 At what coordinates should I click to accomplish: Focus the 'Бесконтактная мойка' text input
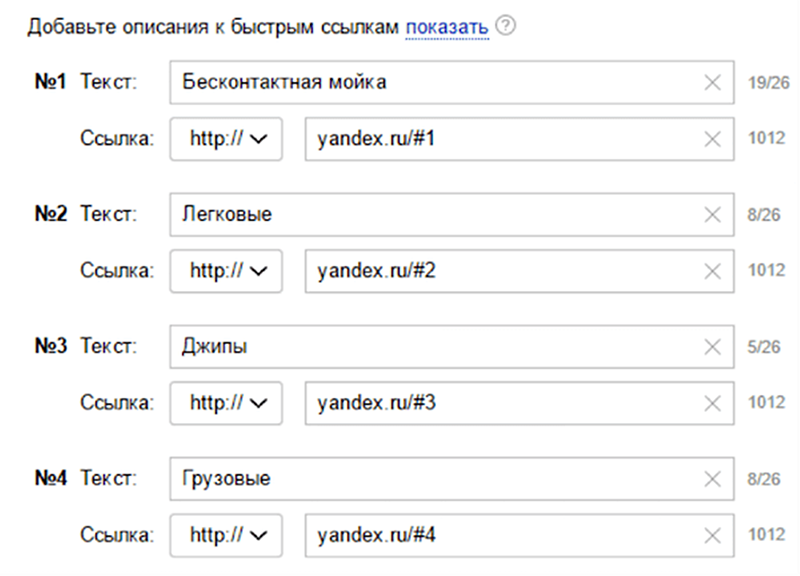click(430, 83)
